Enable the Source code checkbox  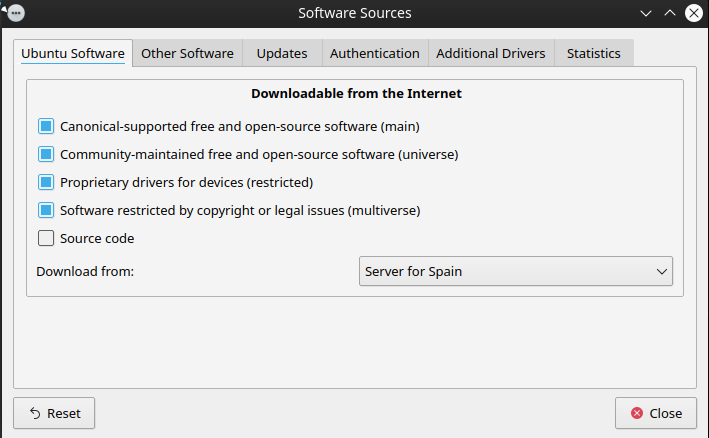[x=46, y=239]
